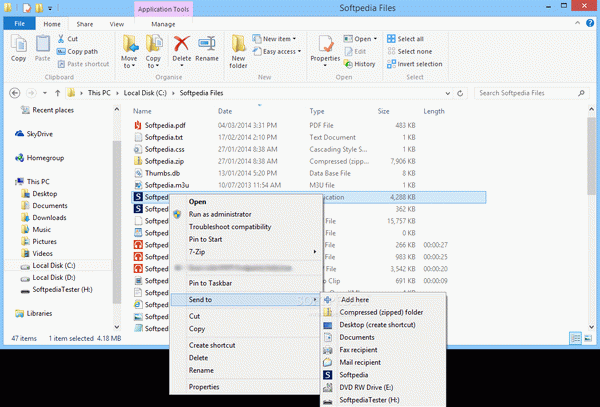Click Copy path in the ribbon

pyautogui.click(x=77, y=51)
